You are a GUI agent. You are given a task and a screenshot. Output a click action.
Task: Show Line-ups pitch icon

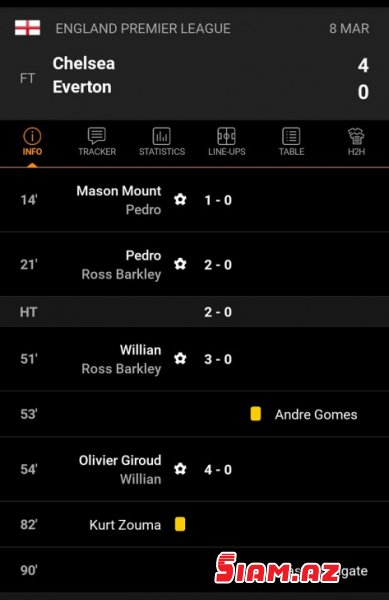click(226, 136)
